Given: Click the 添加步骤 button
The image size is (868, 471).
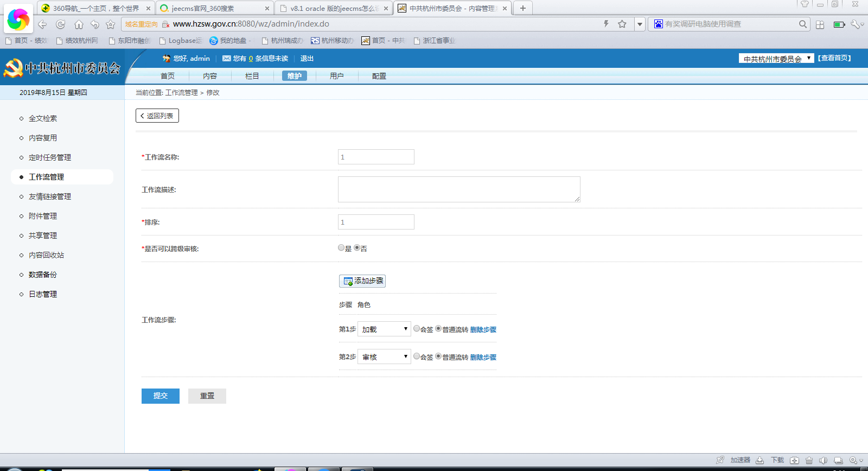Looking at the screenshot, I should pyautogui.click(x=362, y=281).
